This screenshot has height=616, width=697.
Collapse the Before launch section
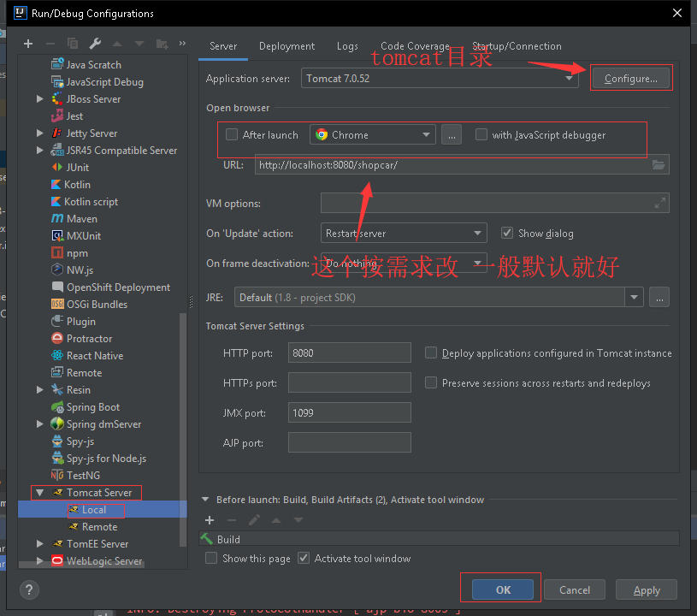(205, 500)
